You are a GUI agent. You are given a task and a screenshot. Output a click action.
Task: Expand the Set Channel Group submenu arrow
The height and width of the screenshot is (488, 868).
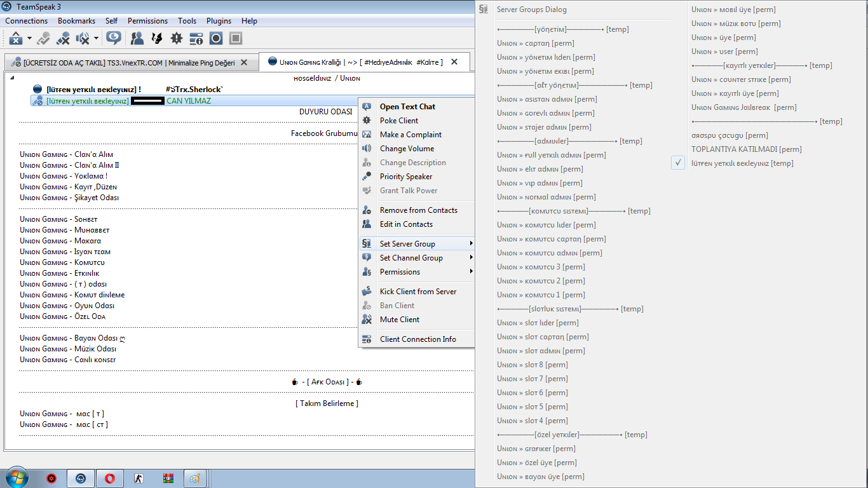tap(471, 257)
